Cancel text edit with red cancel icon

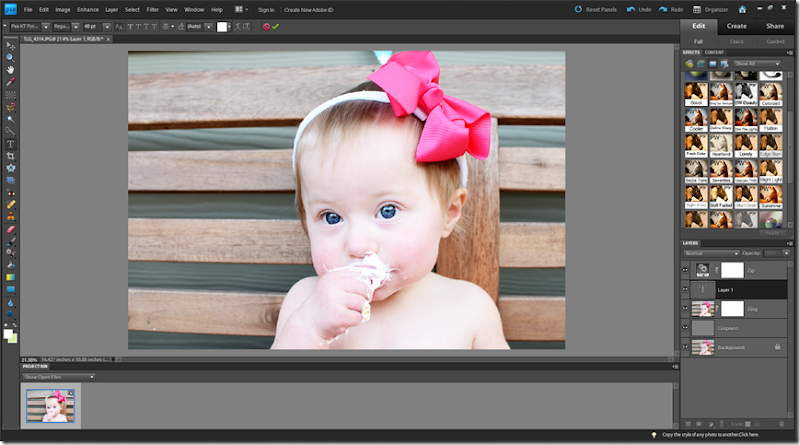click(x=265, y=27)
